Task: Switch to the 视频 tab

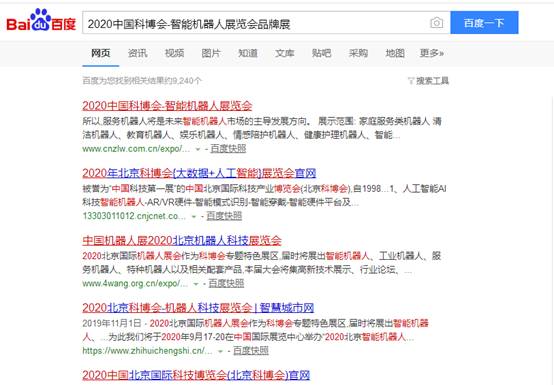Action: [x=174, y=53]
